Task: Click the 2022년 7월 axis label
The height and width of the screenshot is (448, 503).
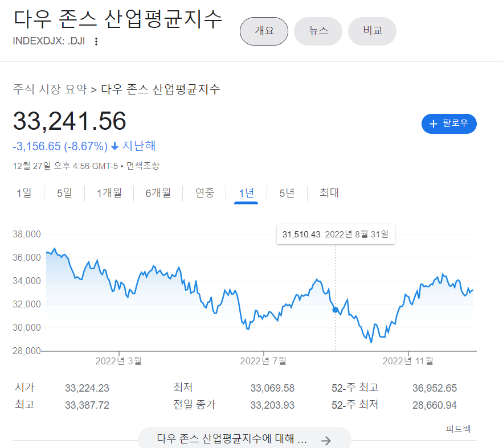Action: (263, 361)
